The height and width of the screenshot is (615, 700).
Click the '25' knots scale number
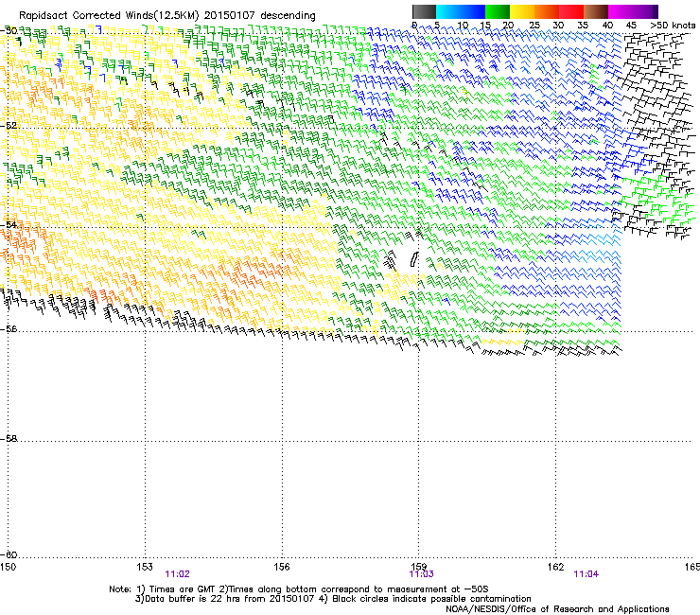click(534, 25)
